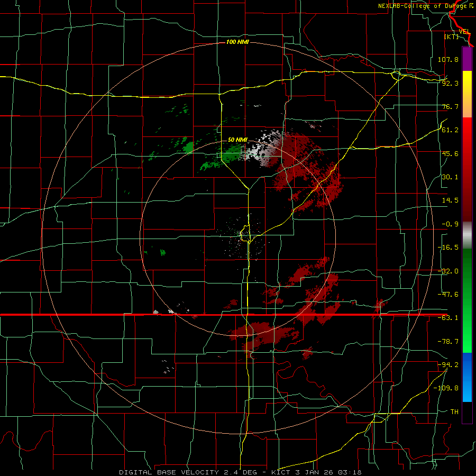The width and height of the screenshot is (476, 476).
Task: Select the 45.6 velocity scale value
Action: 450,153
